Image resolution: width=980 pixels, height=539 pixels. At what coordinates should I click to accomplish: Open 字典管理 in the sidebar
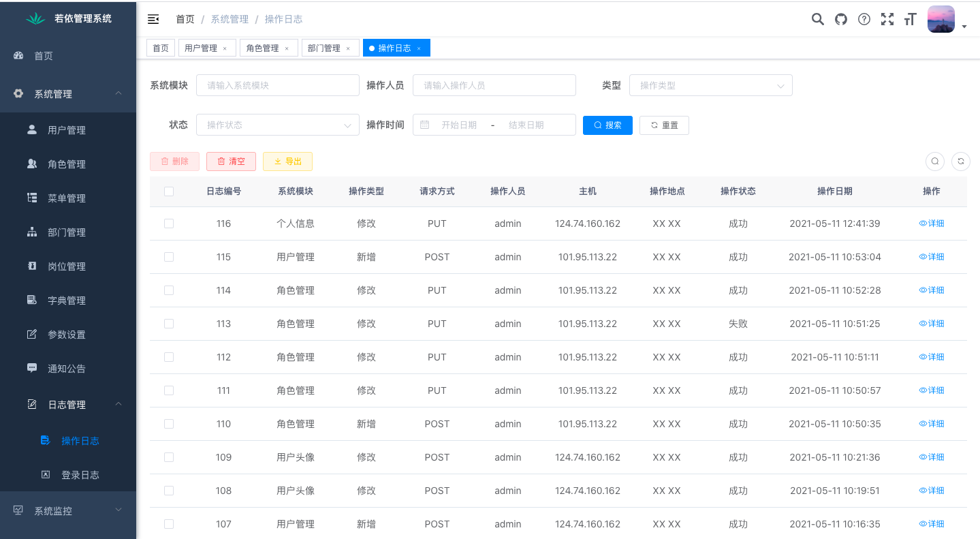(68, 301)
